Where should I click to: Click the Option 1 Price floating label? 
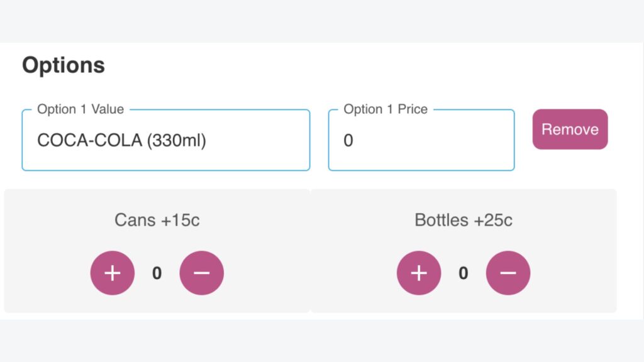[386, 109]
